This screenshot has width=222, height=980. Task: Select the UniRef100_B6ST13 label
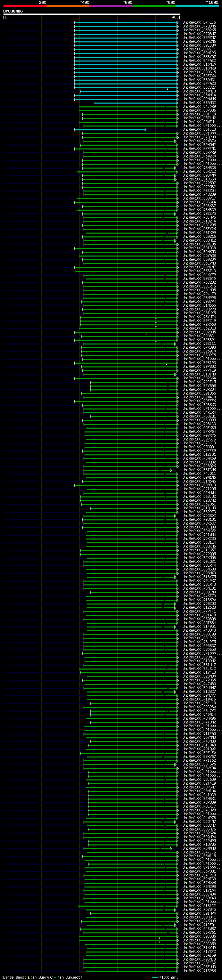199,271
